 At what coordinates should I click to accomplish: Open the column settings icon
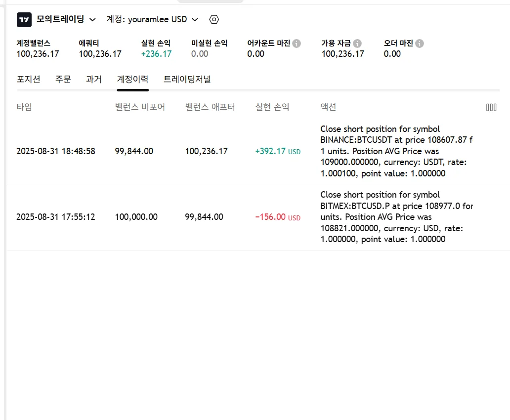[x=491, y=107]
